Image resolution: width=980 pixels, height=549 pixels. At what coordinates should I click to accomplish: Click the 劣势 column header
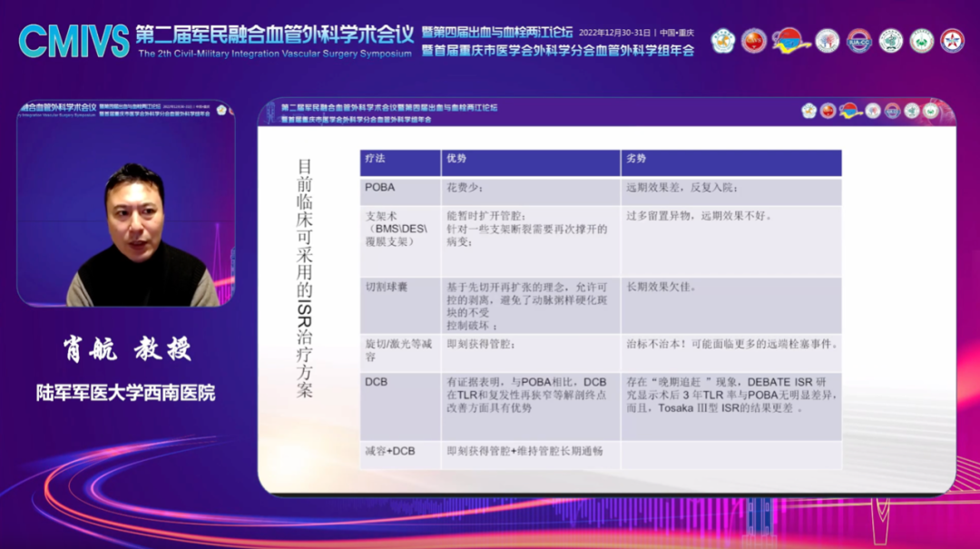point(731,162)
